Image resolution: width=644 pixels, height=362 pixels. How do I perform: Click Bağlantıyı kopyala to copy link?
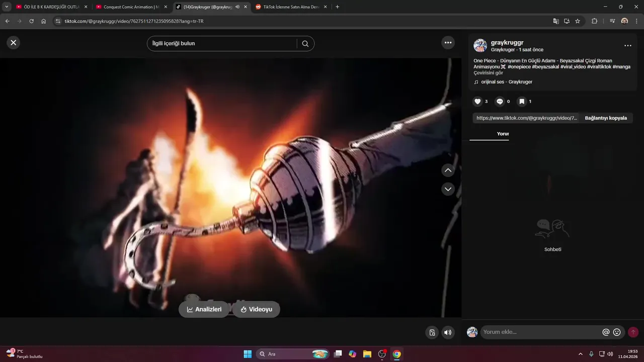click(x=606, y=118)
